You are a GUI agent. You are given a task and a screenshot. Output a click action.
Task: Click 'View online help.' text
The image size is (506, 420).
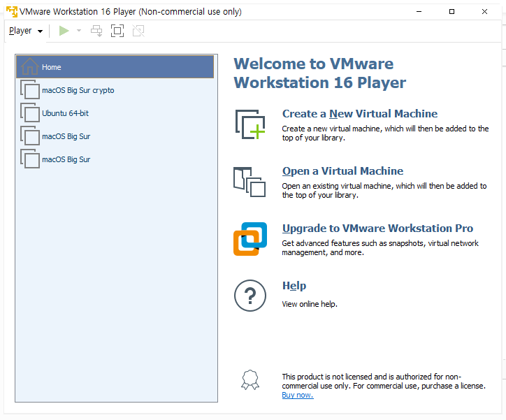tap(310, 304)
